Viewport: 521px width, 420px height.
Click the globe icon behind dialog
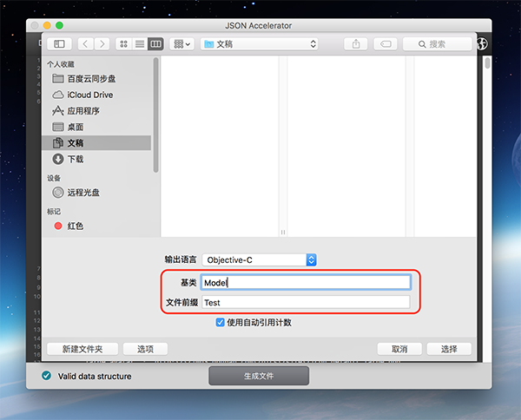pyautogui.click(x=482, y=43)
